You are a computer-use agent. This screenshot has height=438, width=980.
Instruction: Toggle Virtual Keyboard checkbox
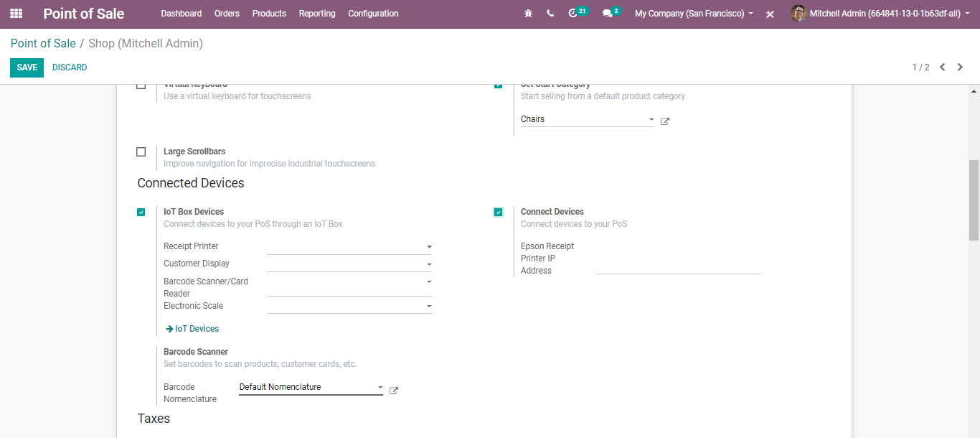click(x=141, y=86)
